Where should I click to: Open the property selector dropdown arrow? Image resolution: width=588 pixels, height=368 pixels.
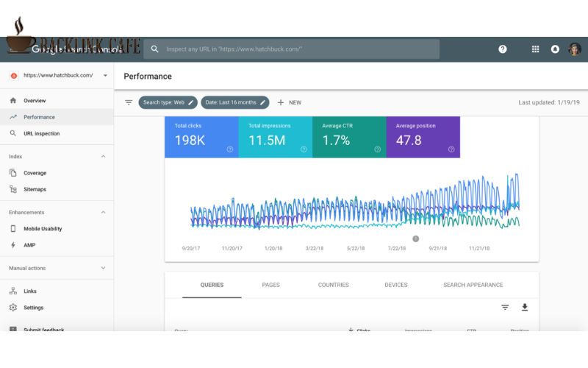point(105,76)
